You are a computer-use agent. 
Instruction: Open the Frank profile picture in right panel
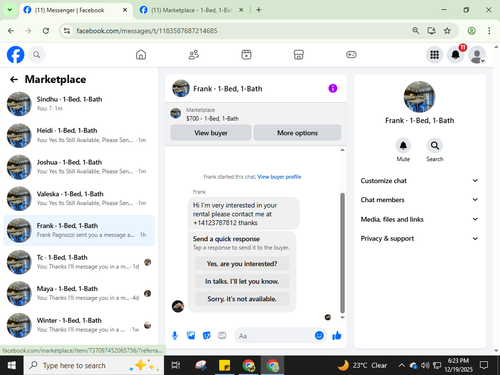click(419, 97)
